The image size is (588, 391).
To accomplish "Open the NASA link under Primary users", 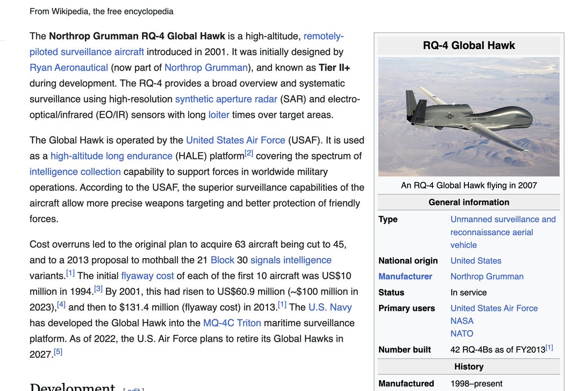I will pos(462,321).
